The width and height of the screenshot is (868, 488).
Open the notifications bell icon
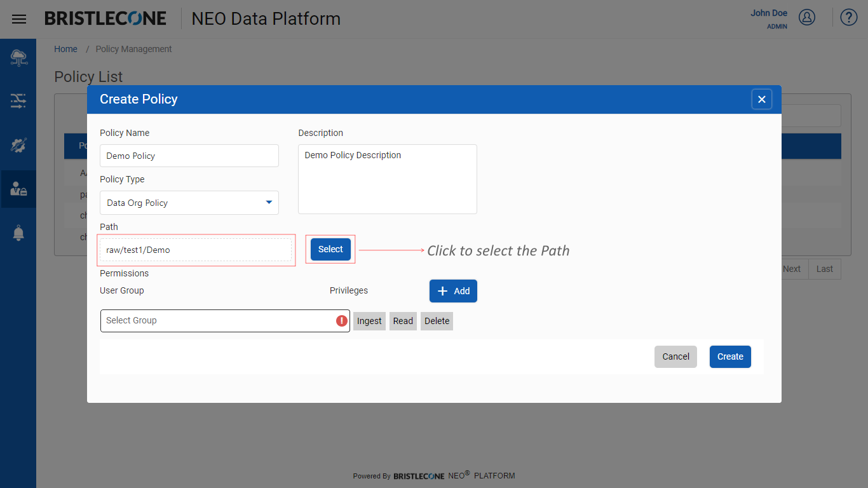18,233
